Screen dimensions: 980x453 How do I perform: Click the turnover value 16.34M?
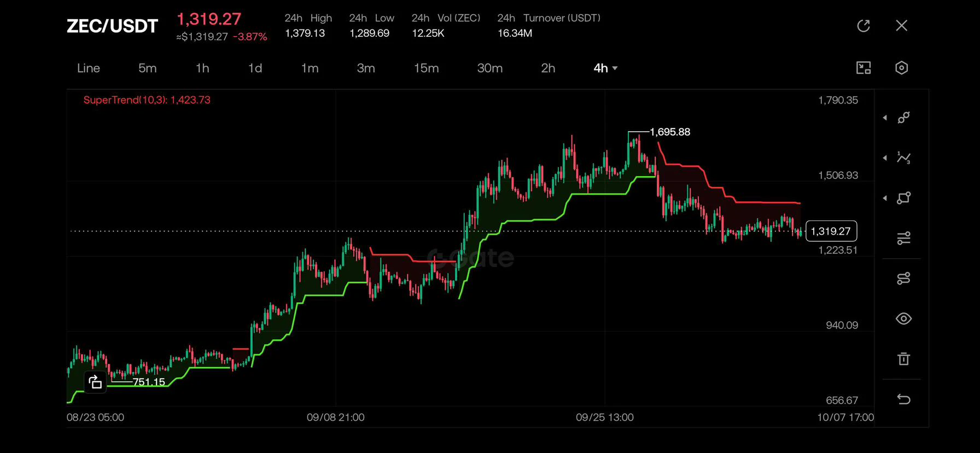pyautogui.click(x=515, y=33)
